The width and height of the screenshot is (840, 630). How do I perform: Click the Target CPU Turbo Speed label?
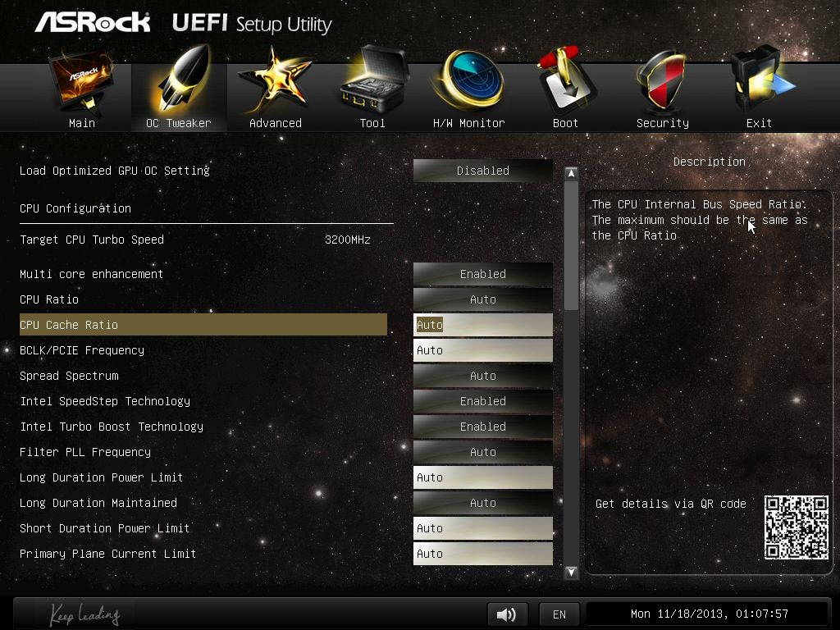[x=92, y=240]
